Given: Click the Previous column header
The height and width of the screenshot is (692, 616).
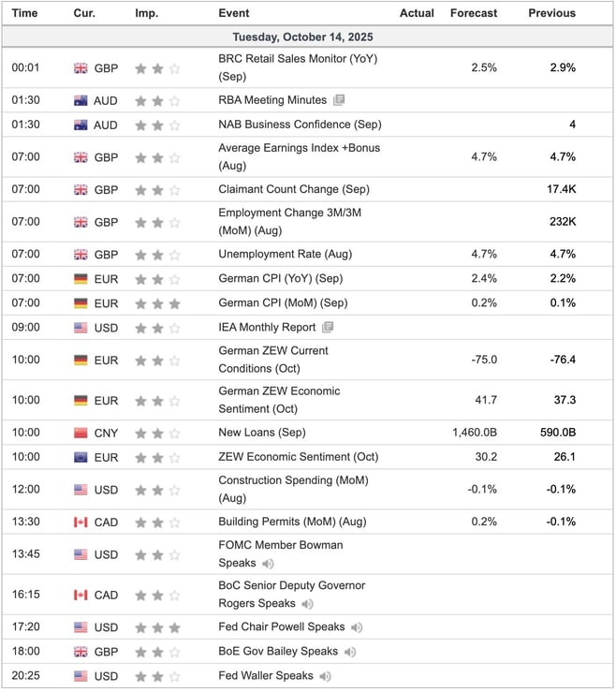Looking at the screenshot, I should pos(551,13).
